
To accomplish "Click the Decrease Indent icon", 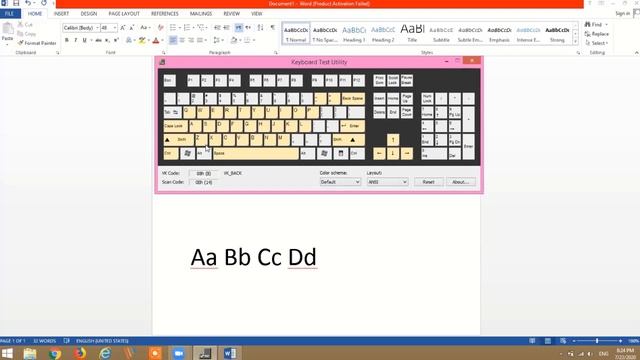I will [x=218, y=28].
